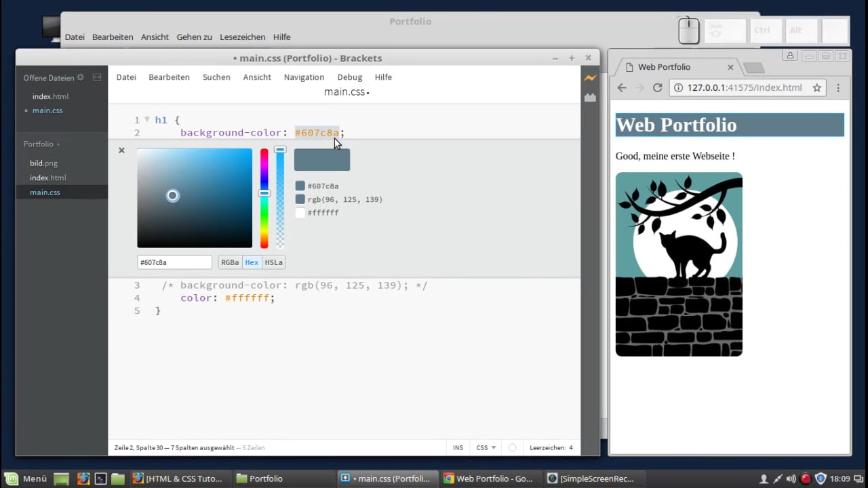Open Hilfe menu in Brackets

pyautogui.click(x=383, y=77)
